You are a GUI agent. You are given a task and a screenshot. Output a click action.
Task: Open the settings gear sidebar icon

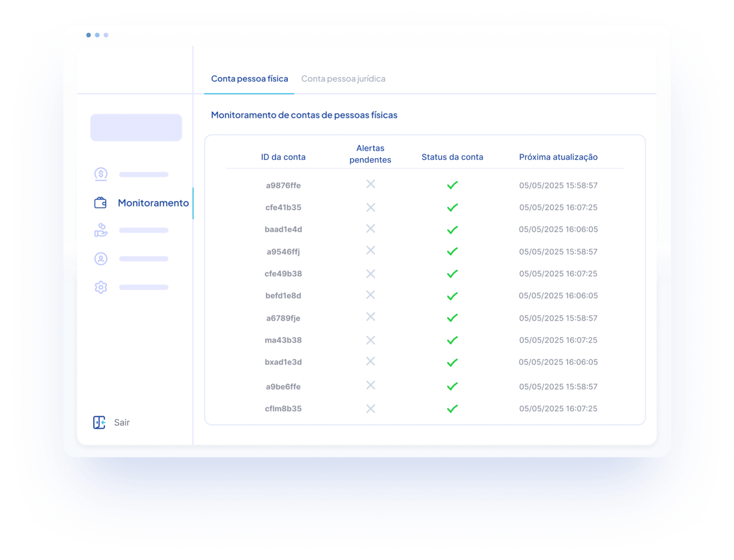101,287
